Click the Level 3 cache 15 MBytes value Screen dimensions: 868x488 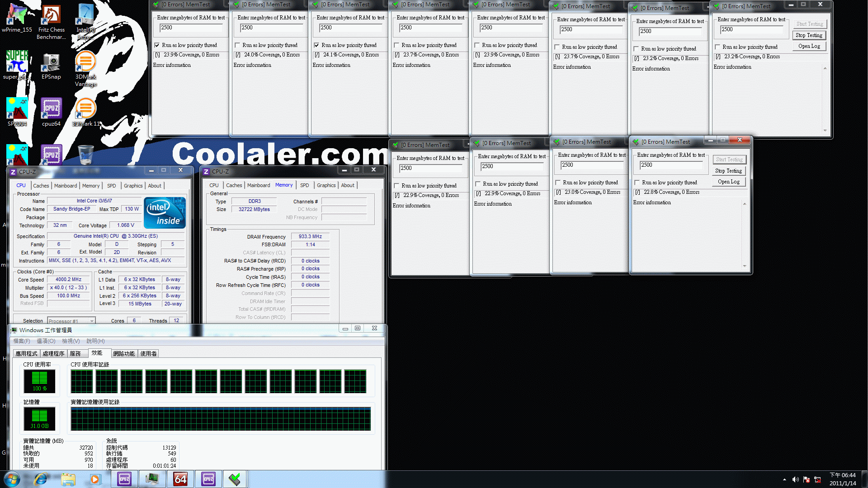(x=140, y=304)
